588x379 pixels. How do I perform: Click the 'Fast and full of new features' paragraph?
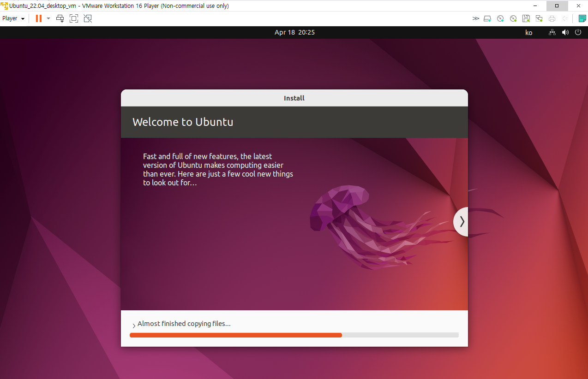(x=218, y=170)
